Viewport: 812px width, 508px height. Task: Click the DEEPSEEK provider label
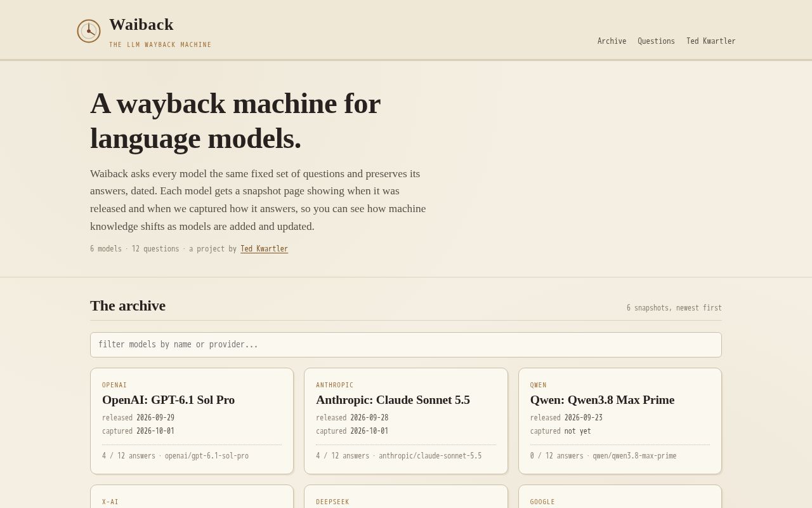332,502
